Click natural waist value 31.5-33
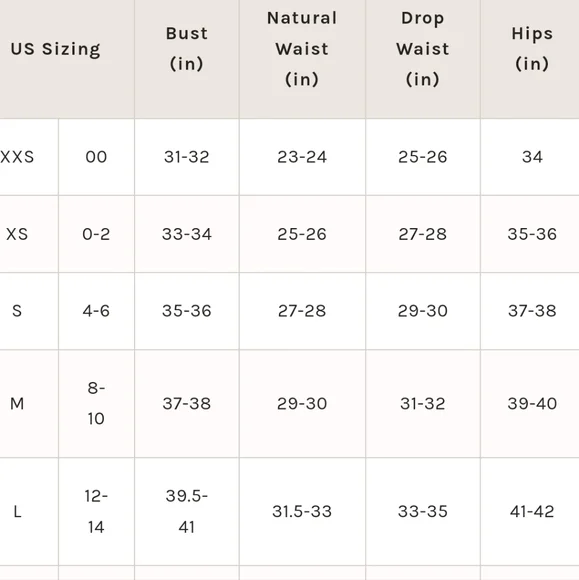This screenshot has width=579, height=580. point(302,512)
